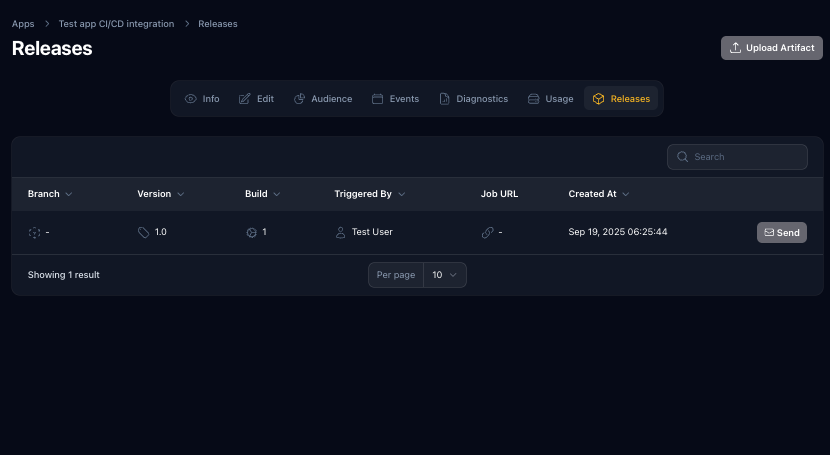Sort by the Created At column

click(x=598, y=194)
